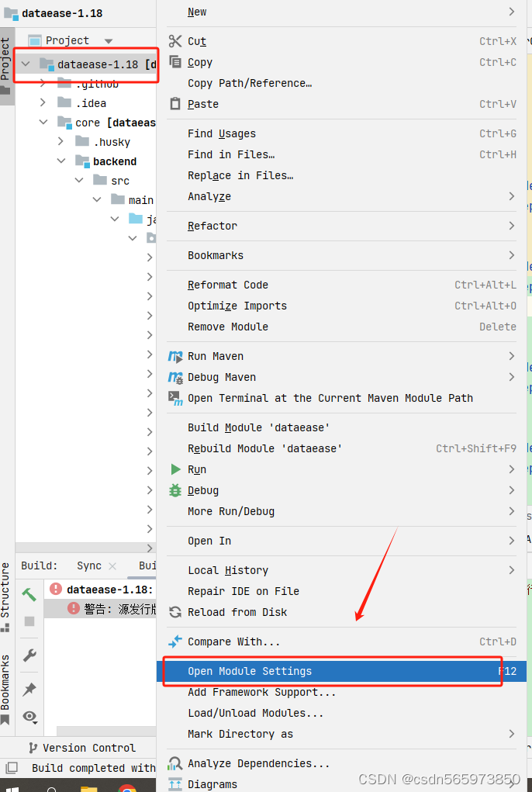Expand the .github folder
Image resolution: width=532 pixels, height=792 pixels.
43,84
